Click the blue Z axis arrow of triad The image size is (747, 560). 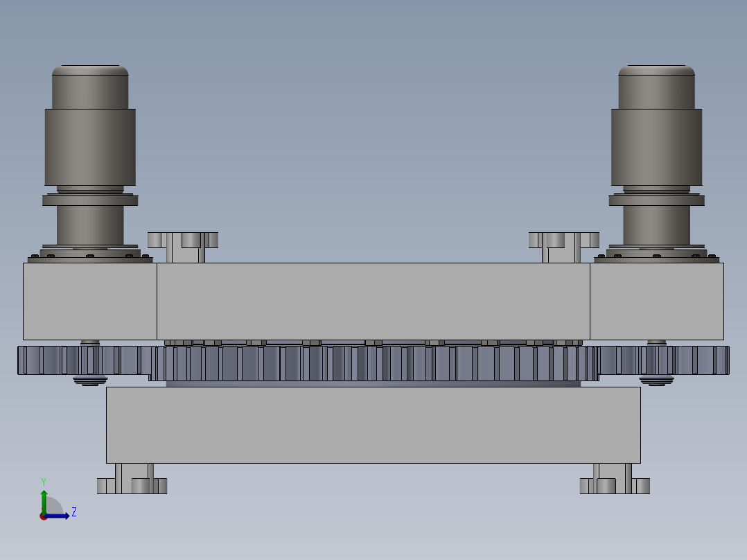coord(57,516)
